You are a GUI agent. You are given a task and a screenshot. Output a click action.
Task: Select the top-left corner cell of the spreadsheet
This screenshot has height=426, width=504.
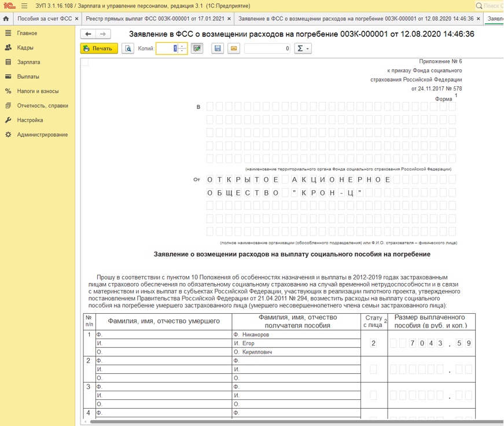84,62
